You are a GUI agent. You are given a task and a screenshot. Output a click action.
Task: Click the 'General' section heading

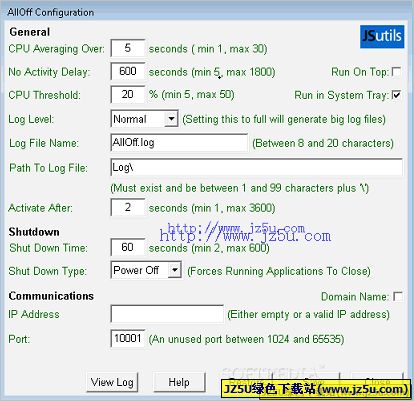(30, 32)
